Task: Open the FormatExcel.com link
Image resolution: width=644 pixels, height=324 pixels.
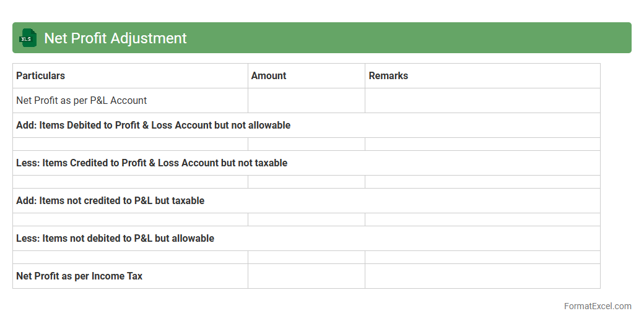Action: tap(597, 306)
